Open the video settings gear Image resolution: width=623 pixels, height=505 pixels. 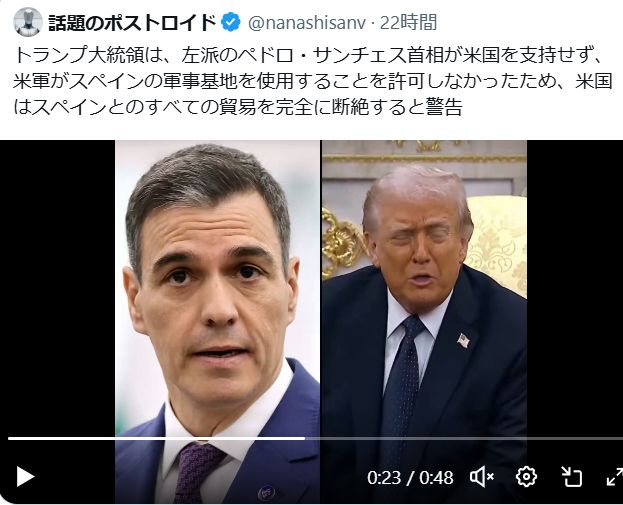pyautogui.click(x=526, y=476)
